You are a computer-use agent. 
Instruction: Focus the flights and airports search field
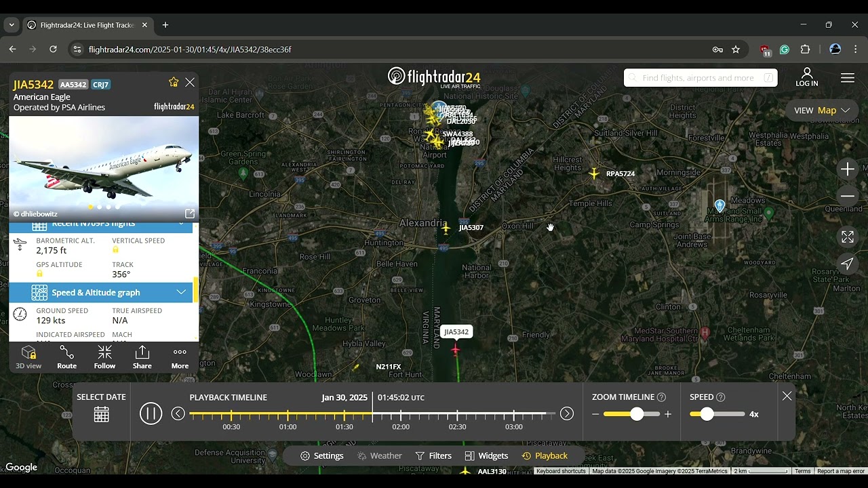pos(701,78)
